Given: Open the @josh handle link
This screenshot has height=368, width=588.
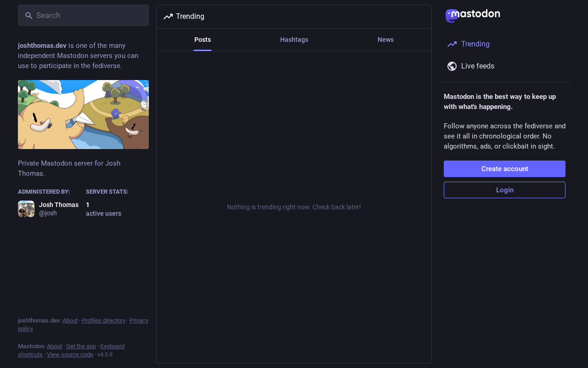Looking at the screenshot, I should coord(48,213).
